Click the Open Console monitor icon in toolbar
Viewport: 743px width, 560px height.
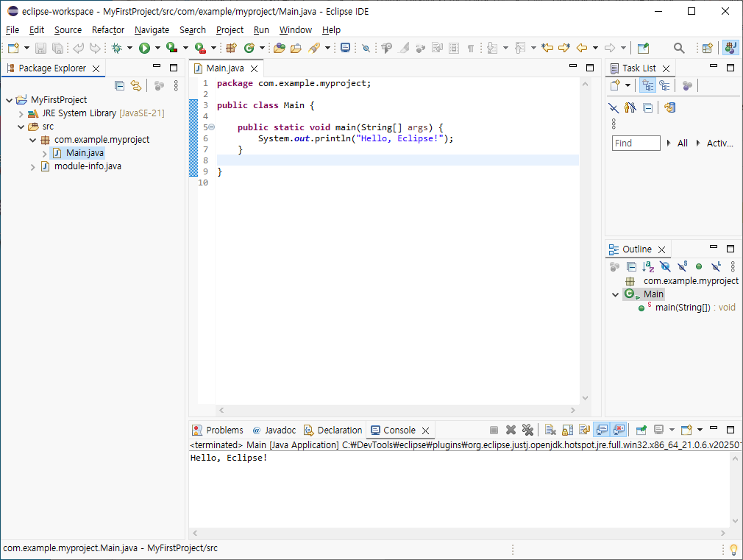click(x=346, y=48)
